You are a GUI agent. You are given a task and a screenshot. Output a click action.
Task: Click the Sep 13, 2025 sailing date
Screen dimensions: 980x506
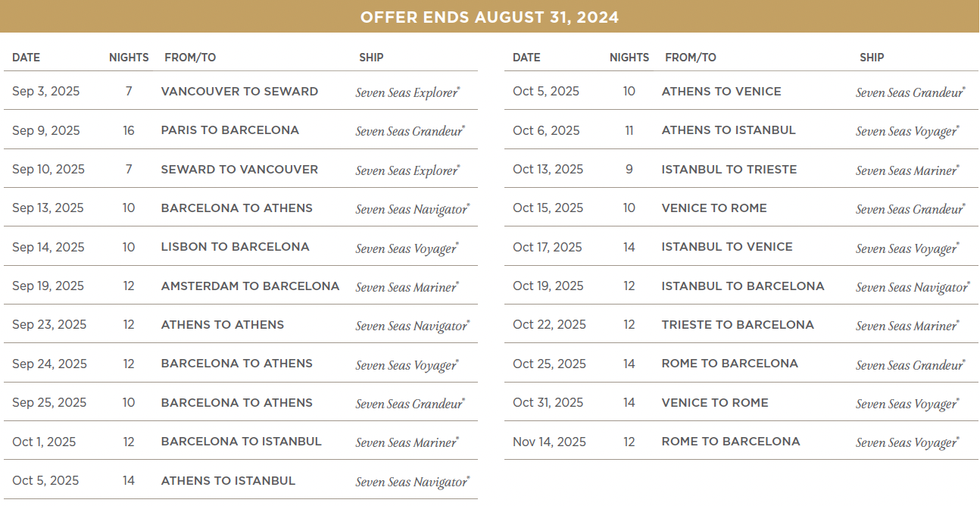(x=46, y=208)
